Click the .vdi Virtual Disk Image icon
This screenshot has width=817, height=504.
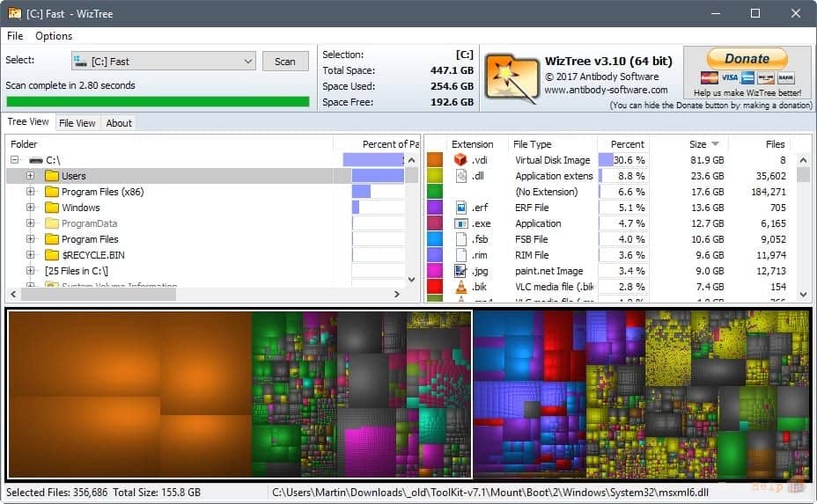tap(460, 160)
